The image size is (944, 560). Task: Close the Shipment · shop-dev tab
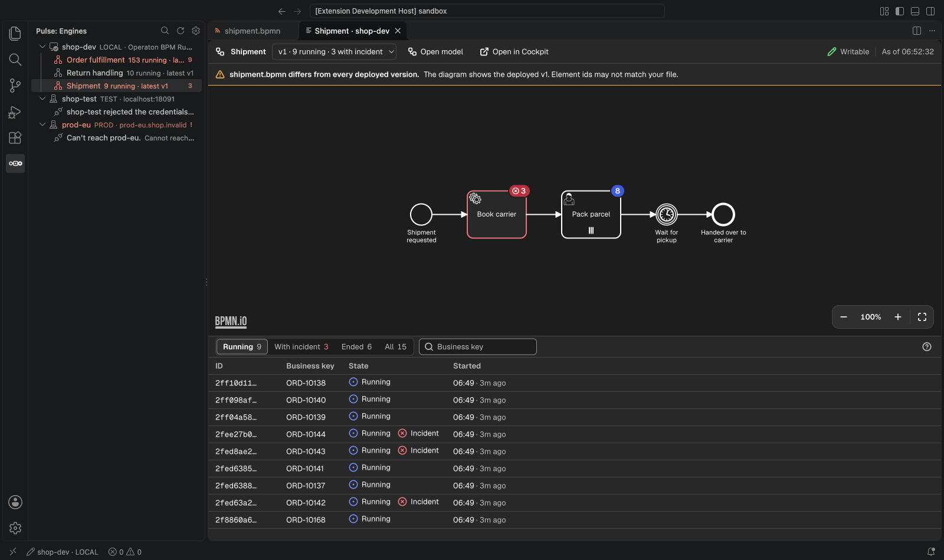tap(398, 31)
